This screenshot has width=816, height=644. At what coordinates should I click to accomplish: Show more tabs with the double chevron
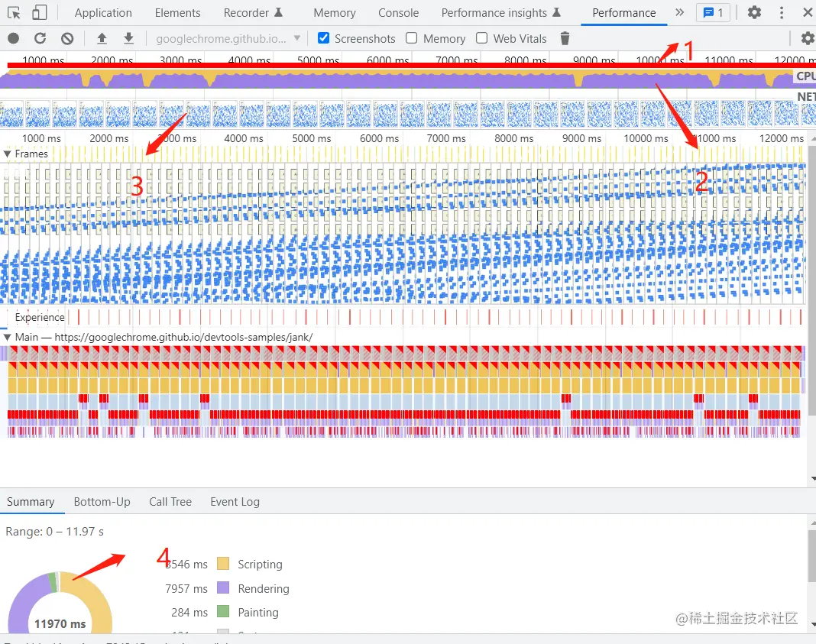click(680, 12)
